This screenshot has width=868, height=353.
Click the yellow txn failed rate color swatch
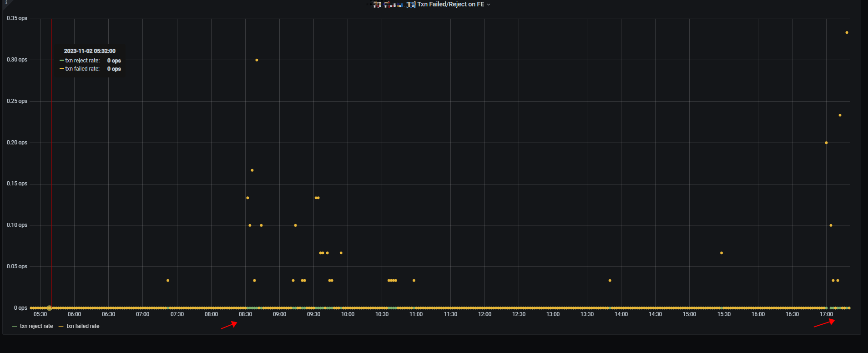(x=61, y=327)
